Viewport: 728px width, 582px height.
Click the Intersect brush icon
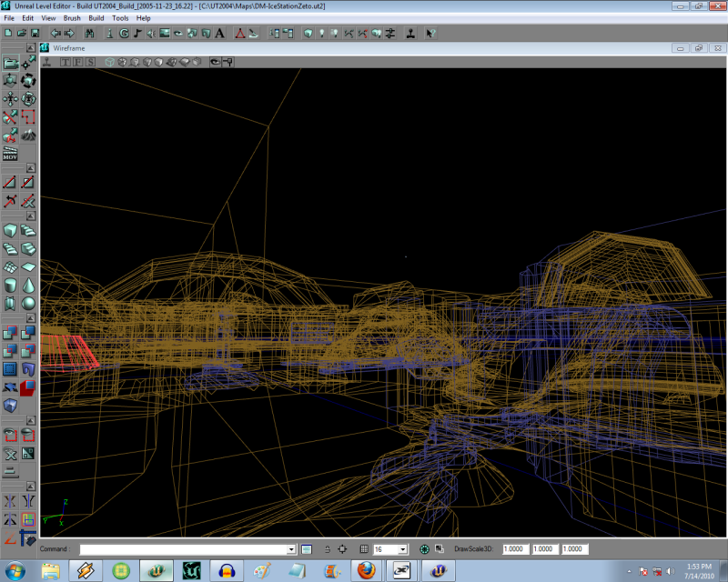click(10, 351)
